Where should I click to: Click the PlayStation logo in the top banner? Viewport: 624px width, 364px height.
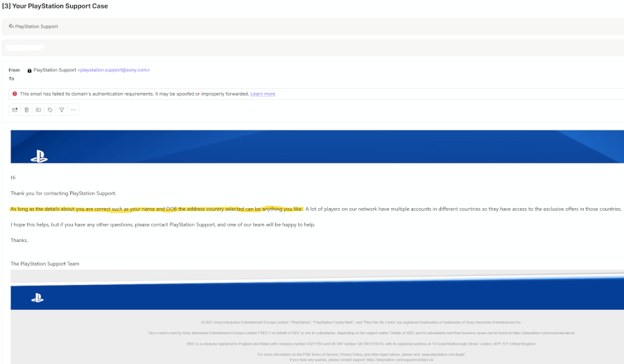coord(39,156)
